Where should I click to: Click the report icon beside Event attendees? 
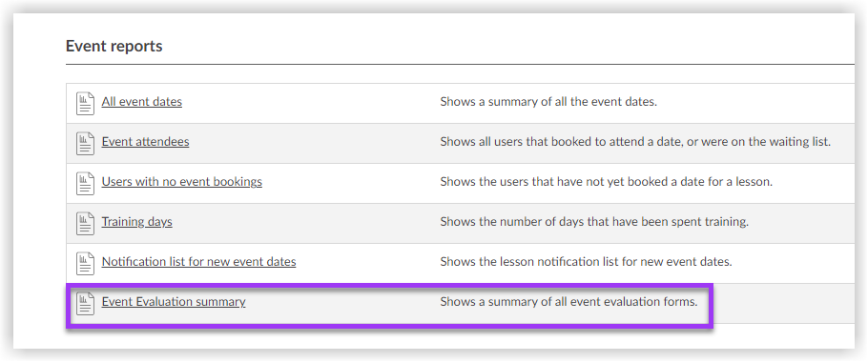(85, 143)
